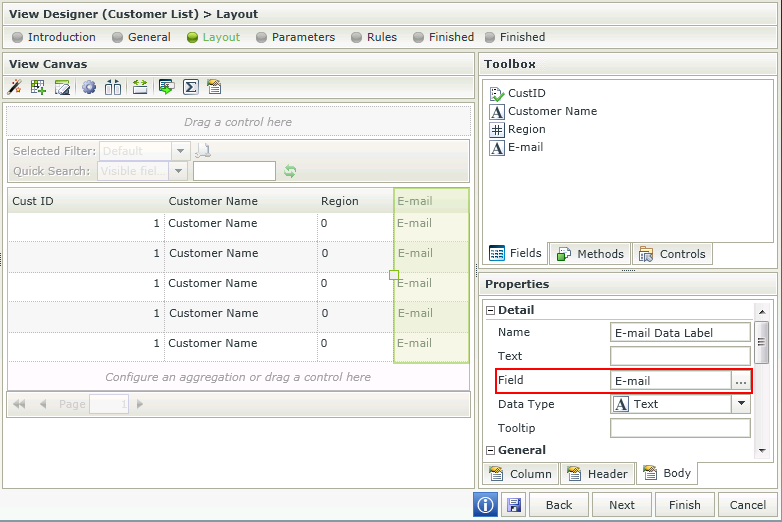
Task: Select the Region column header
Action: pos(355,201)
